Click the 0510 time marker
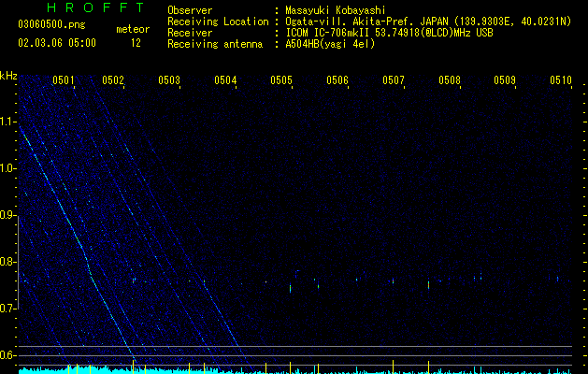588x374 pixels. pyautogui.click(x=561, y=79)
